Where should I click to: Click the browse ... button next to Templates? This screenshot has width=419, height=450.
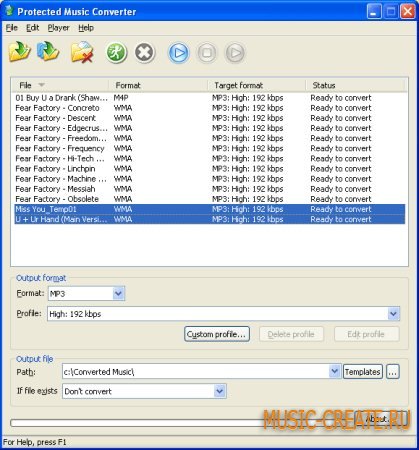pyautogui.click(x=393, y=372)
